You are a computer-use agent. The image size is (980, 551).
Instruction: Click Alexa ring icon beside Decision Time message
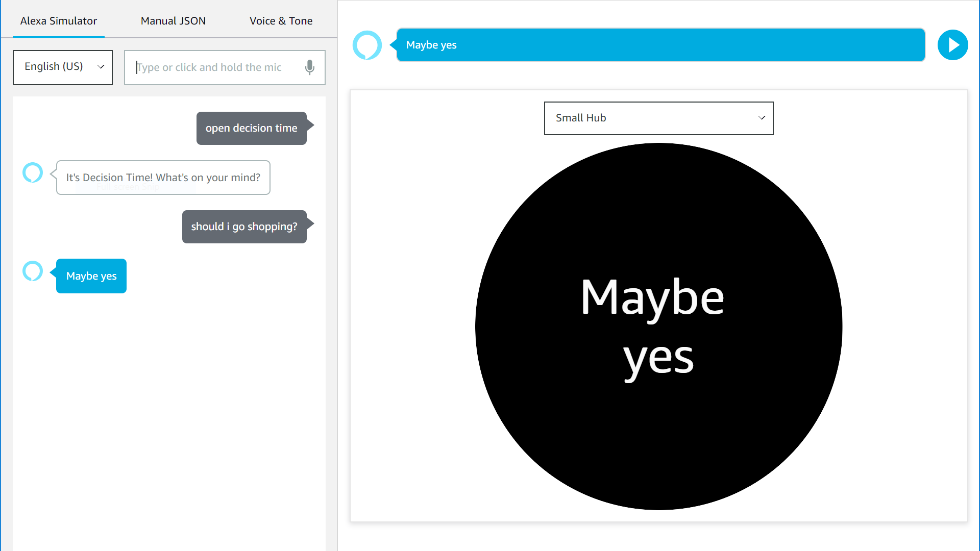tap(33, 173)
